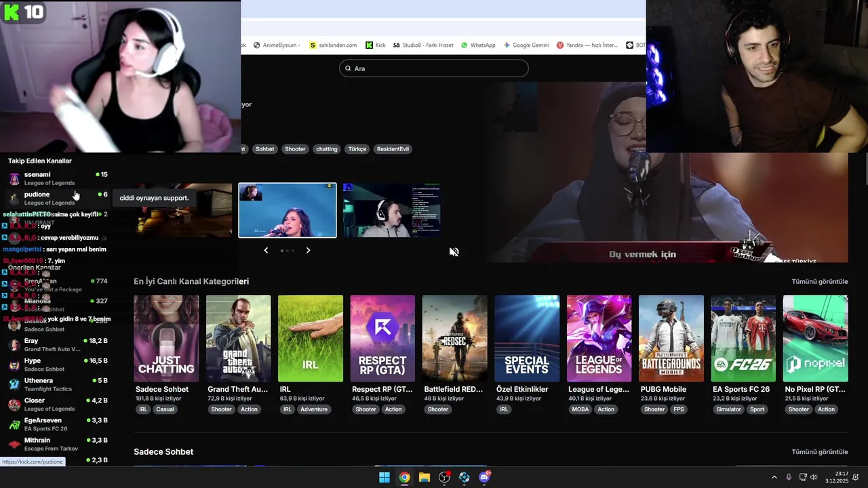This screenshot has height=488, width=868.
Task: Open the Special Events category card
Action: pos(527,338)
